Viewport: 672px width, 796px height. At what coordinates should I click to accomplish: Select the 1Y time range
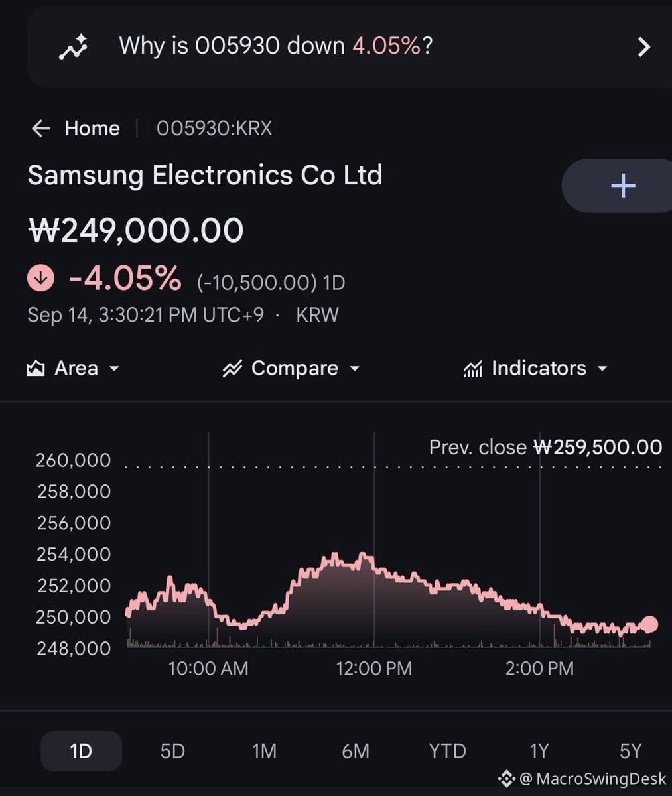pos(539,751)
